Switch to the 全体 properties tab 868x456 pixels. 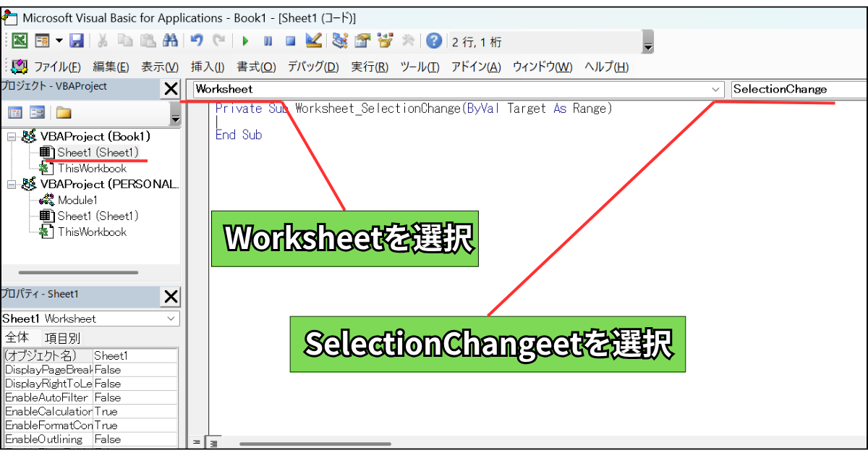pos(17,337)
